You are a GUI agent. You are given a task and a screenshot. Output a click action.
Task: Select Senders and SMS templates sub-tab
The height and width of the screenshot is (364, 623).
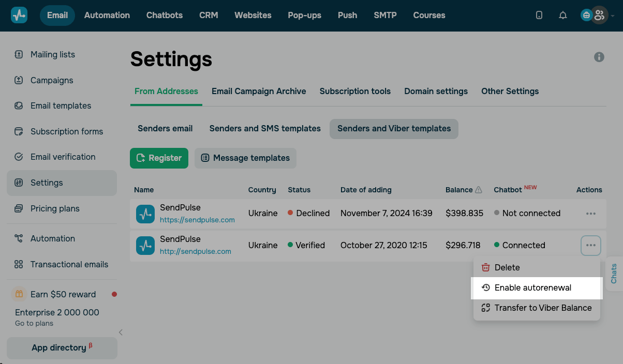pyautogui.click(x=265, y=129)
